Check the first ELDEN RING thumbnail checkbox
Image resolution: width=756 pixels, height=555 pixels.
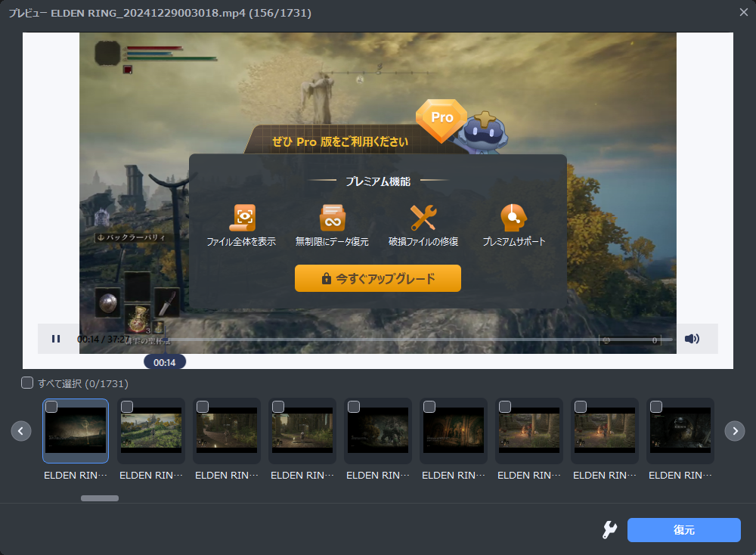tap(51, 407)
